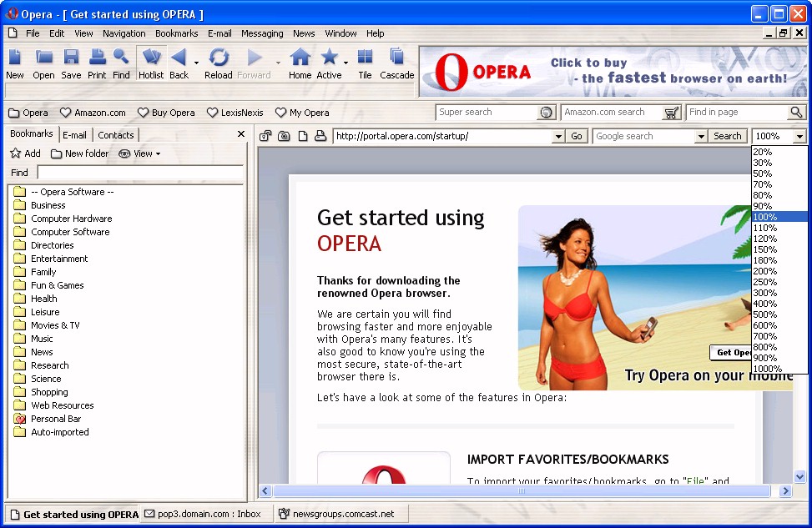Open the LexisNexis bookmark

click(235, 113)
